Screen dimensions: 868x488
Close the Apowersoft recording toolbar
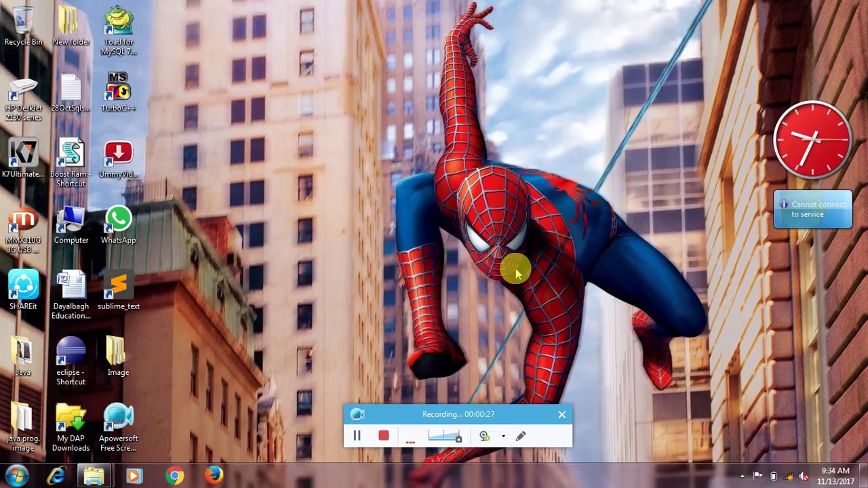(x=561, y=414)
